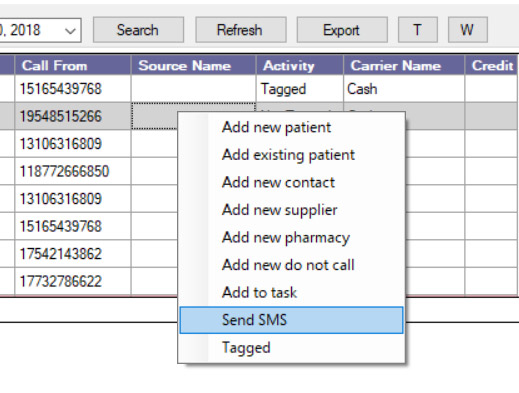Click the Activity column header
Screen dimensions: 519x393
pos(299,65)
